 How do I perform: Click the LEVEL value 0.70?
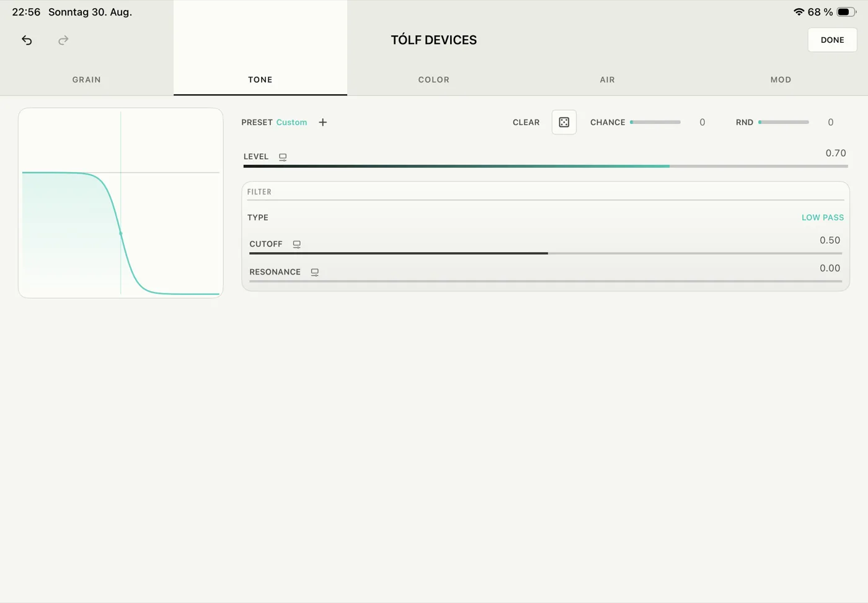click(836, 153)
